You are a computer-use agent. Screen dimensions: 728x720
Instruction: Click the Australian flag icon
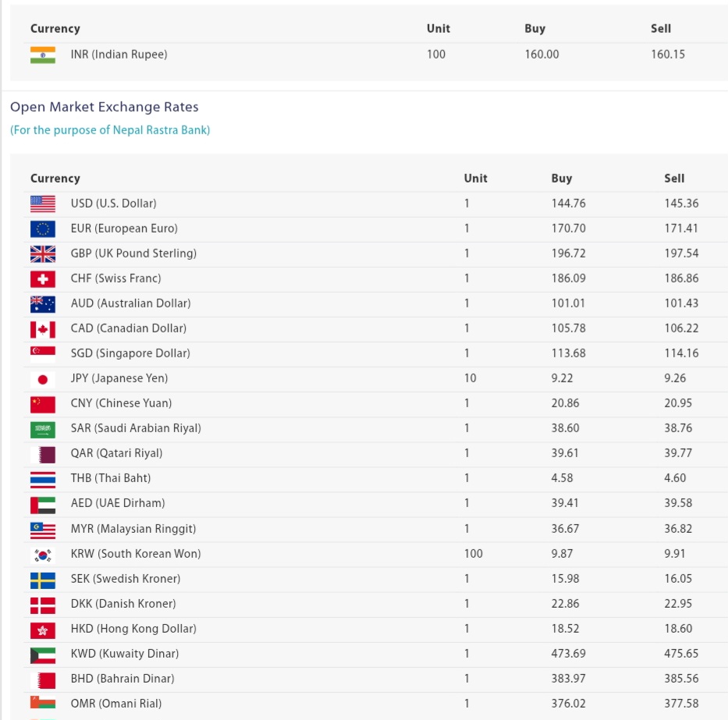43,303
